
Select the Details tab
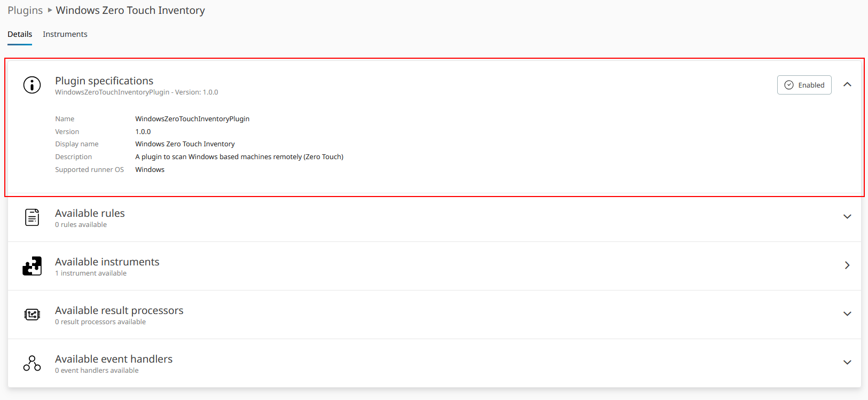click(20, 34)
